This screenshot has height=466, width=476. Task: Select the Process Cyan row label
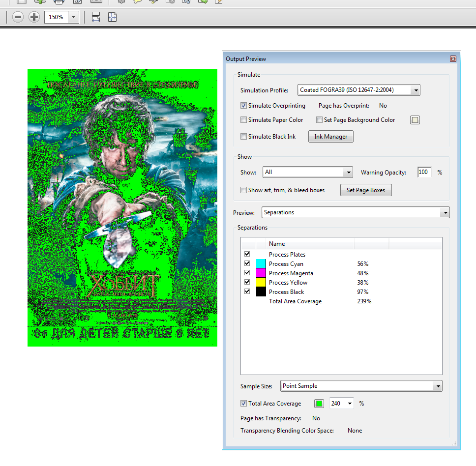pos(286,264)
